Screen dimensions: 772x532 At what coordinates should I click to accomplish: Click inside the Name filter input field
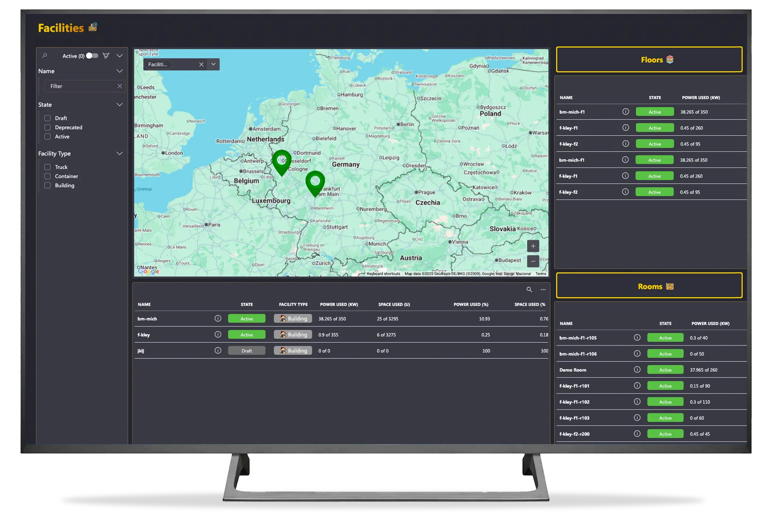pyautogui.click(x=83, y=86)
